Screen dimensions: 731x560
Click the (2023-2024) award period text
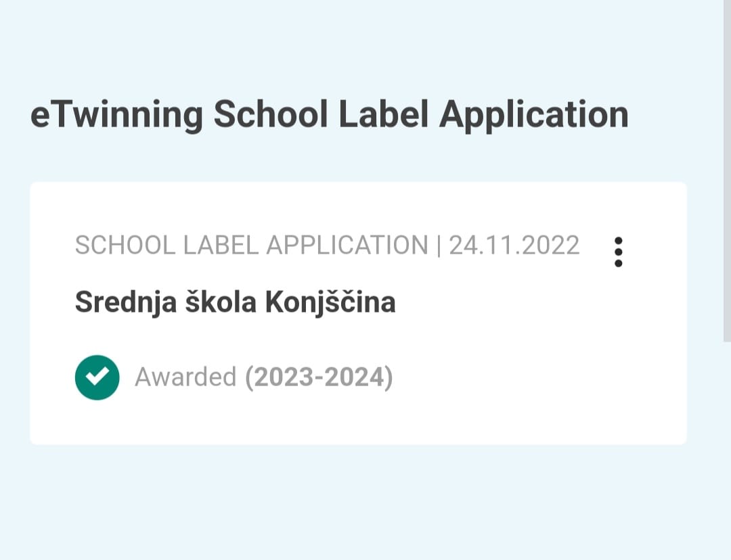click(x=319, y=377)
